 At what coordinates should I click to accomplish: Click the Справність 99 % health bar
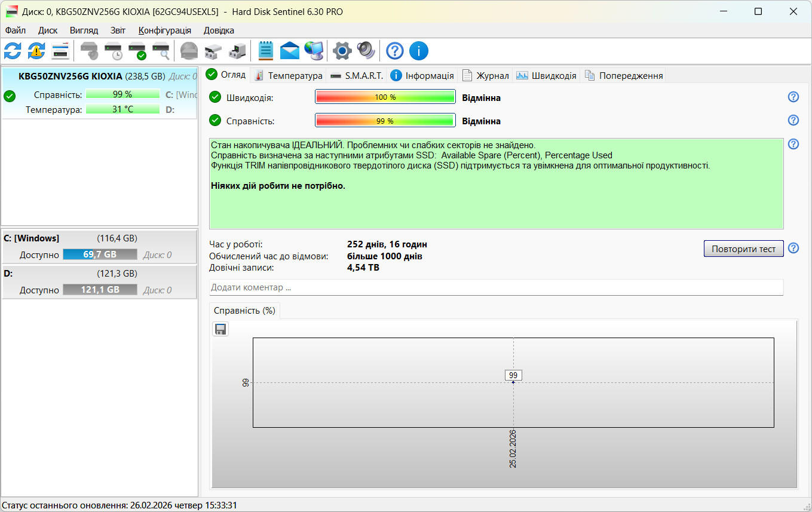click(385, 121)
